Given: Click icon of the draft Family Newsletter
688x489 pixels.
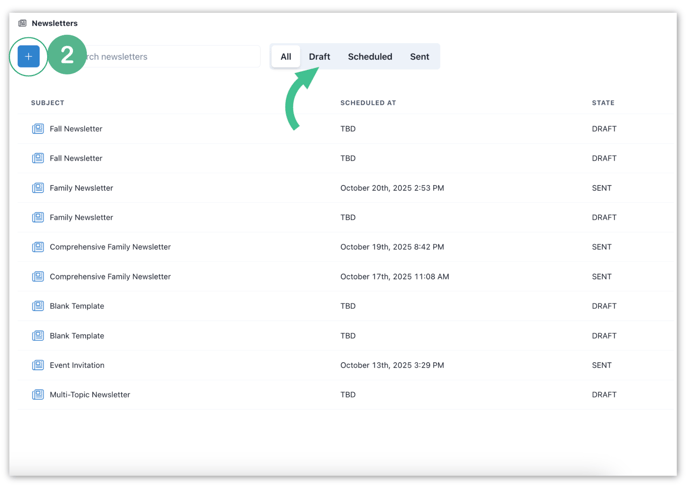Looking at the screenshot, I should click(x=38, y=217).
